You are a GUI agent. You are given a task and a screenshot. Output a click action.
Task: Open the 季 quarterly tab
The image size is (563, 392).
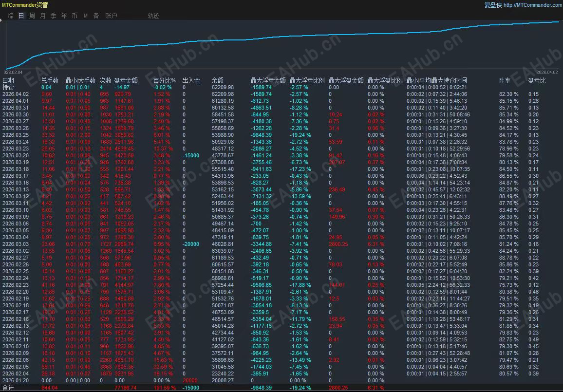(x=54, y=16)
